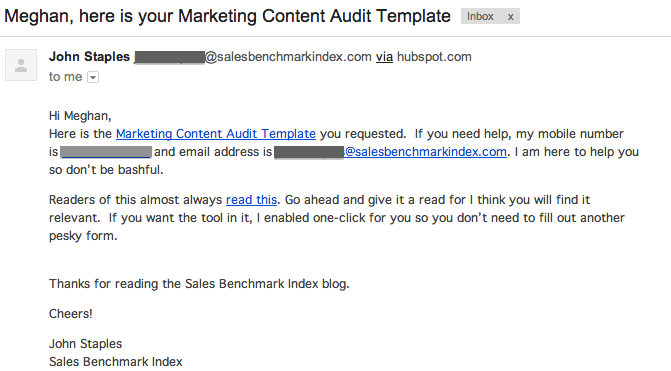Click the "to me" recipient text
This screenshot has height=371, width=671.
pyautogui.click(x=65, y=77)
